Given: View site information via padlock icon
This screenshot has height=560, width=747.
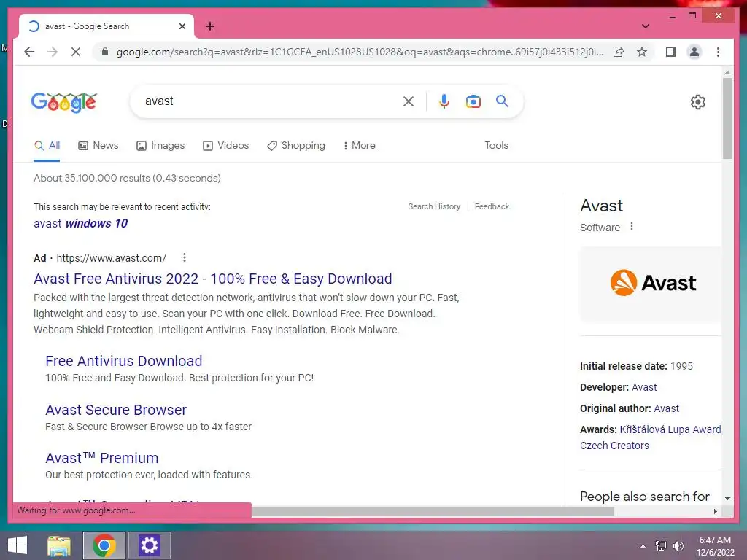Looking at the screenshot, I should pyautogui.click(x=105, y=52).
